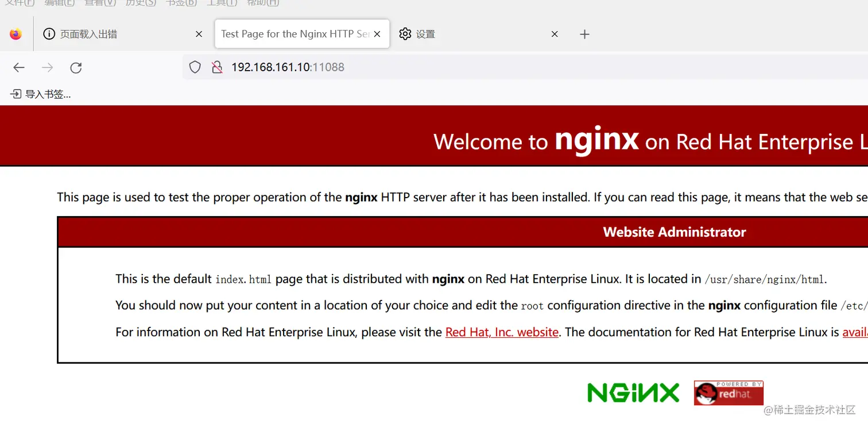Close the 设置 tab
This screenshot has height=428, width=868.
(x=555, y=34)
